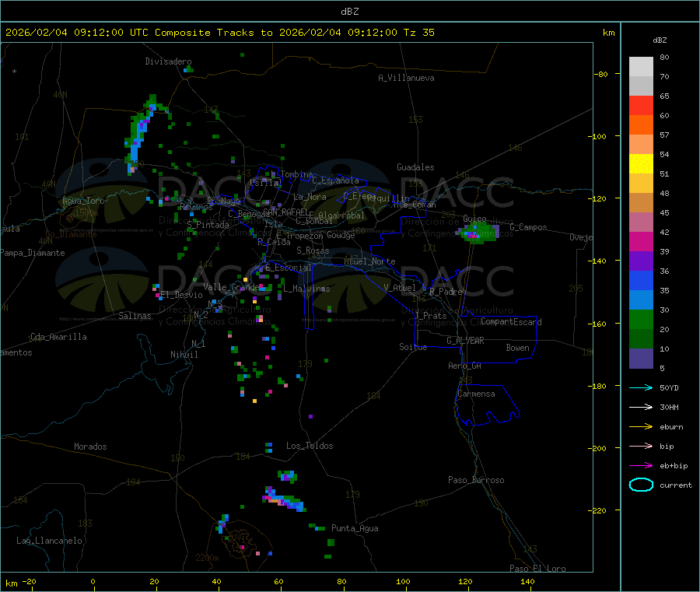Pick the yellow 51-54 dBZ color band

tap(641, 164)
